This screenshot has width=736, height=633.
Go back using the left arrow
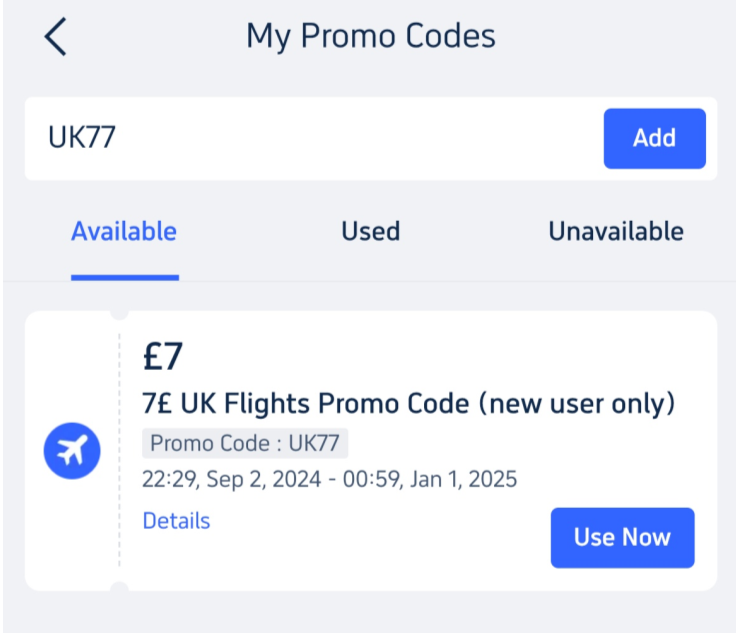tap(56, 37)
